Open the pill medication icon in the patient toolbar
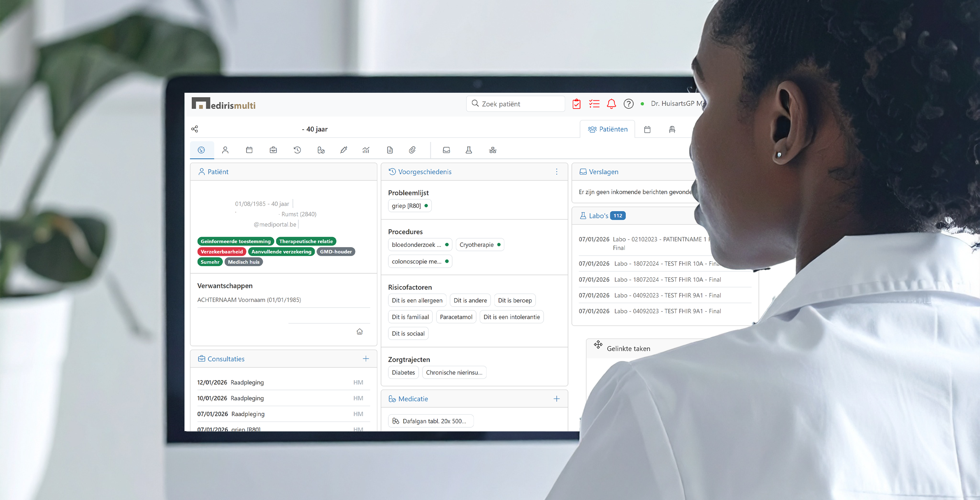This screenshot has width=980, height=500. (x=321, y=150)
